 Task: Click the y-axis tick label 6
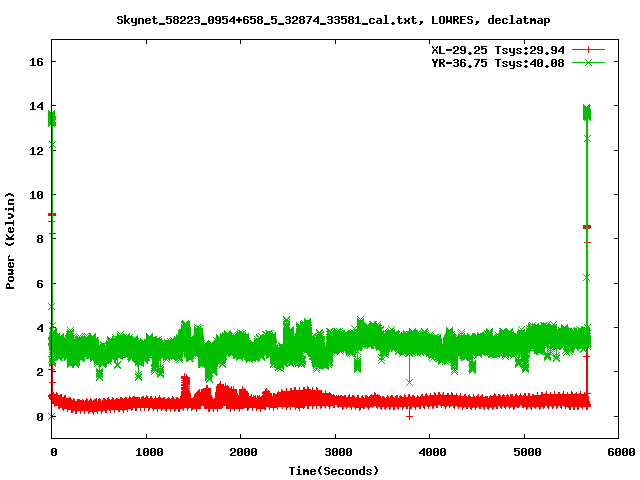click(x=40, y=284)
